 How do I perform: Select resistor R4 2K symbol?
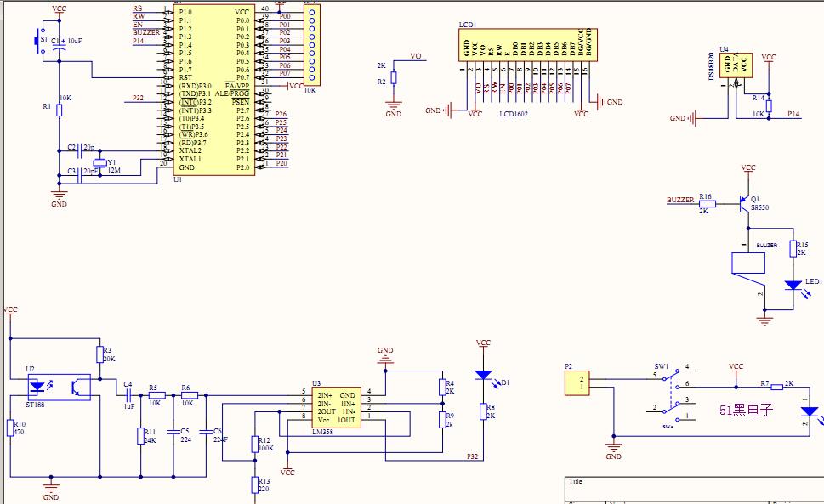pos(442,388)
